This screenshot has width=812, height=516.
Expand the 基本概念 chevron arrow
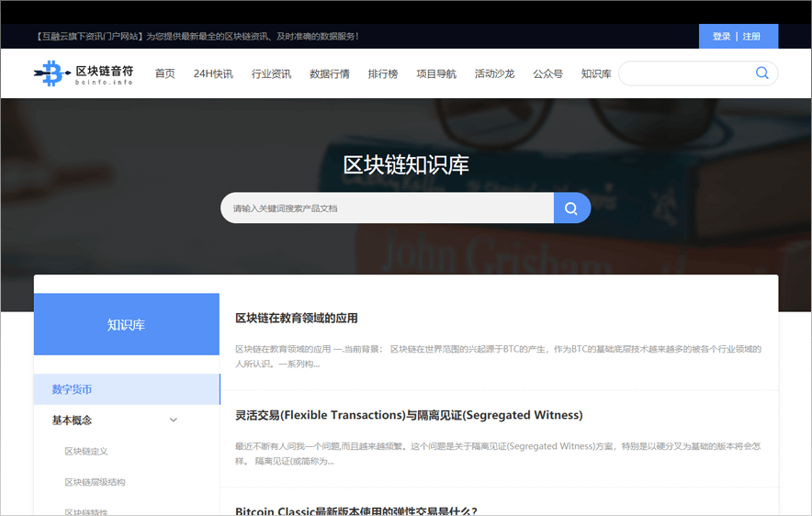click(174, 421)
